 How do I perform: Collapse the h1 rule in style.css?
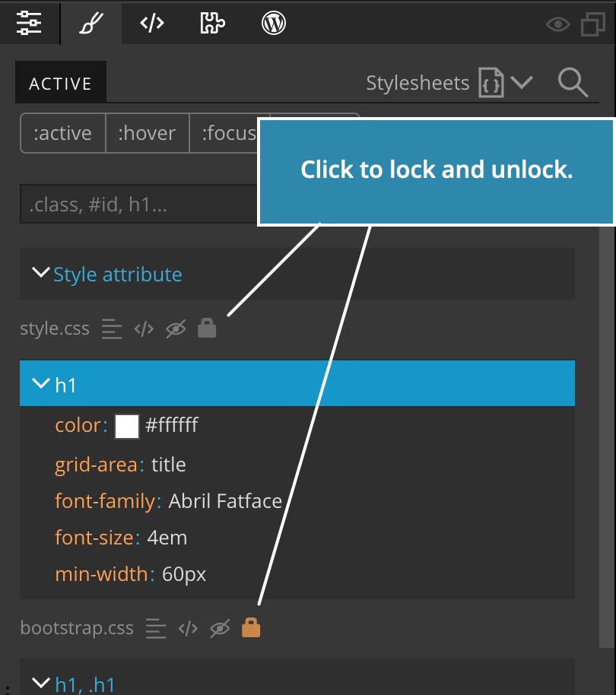(41, 383)
